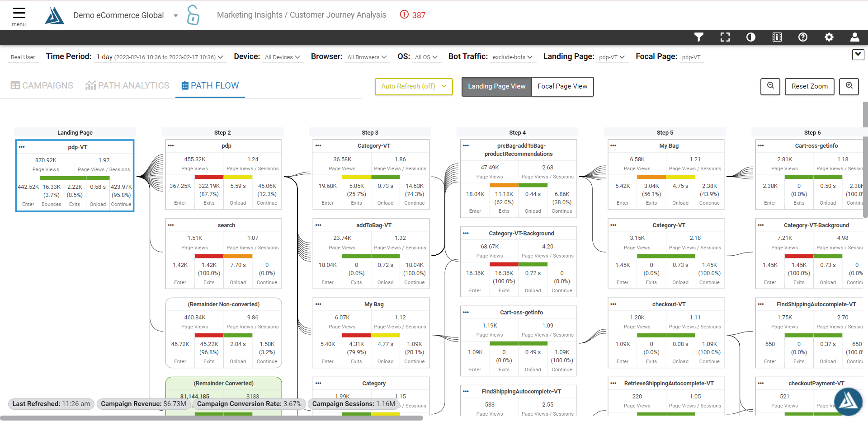This screenshot has height=421, width=868.
Task: Open the Browser All Browsers dropdown
Action: 367,57
